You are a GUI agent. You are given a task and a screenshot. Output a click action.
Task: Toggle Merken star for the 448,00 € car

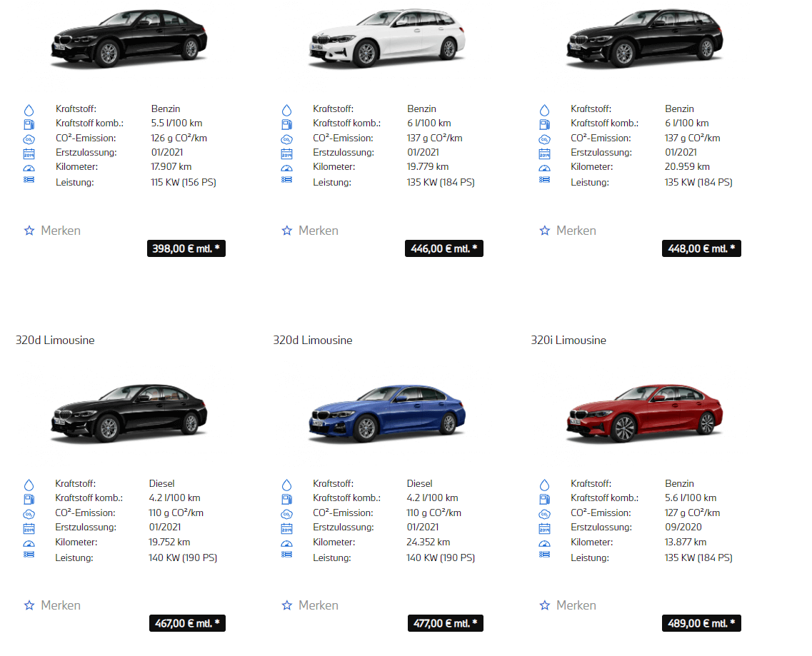click(545, 231)
